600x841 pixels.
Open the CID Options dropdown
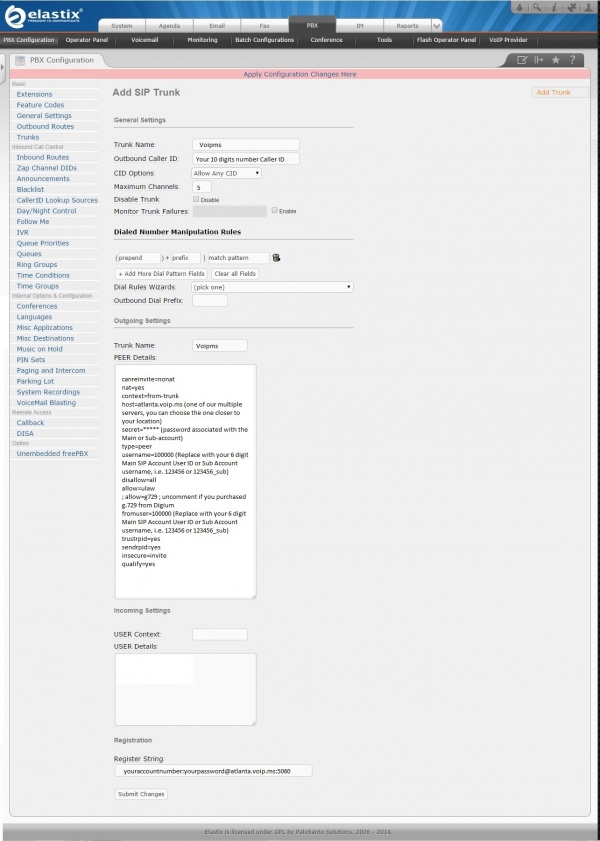pos(226,173)
